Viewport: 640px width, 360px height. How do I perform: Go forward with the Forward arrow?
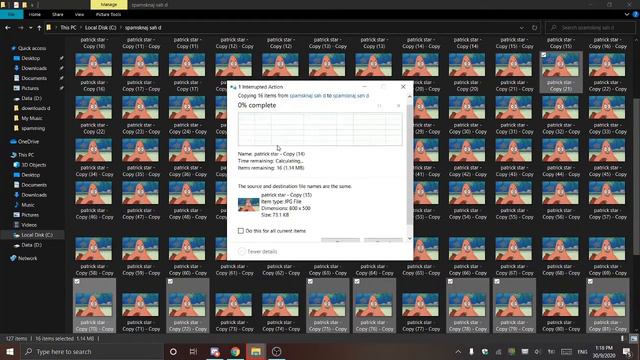pos(20,28)
